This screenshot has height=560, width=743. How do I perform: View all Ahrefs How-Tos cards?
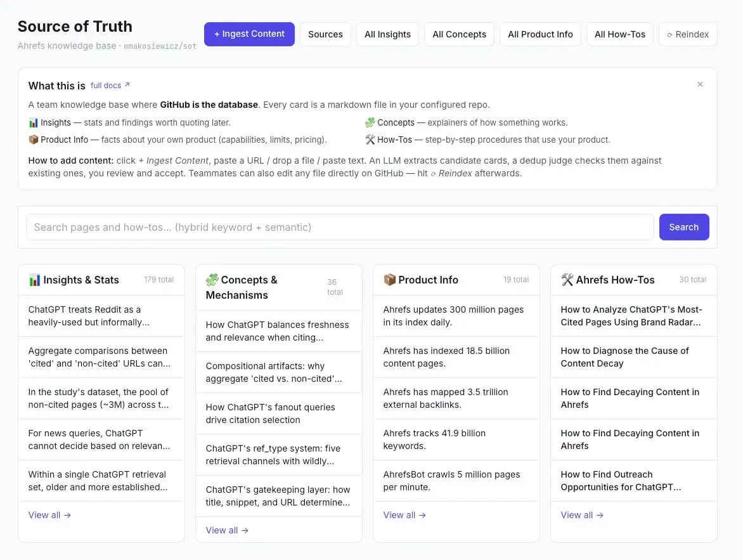[582, 515]
